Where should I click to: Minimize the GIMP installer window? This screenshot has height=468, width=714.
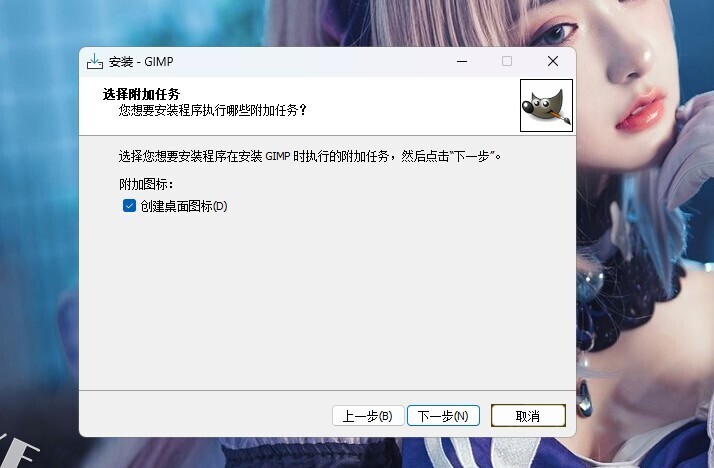coord(462,61)
